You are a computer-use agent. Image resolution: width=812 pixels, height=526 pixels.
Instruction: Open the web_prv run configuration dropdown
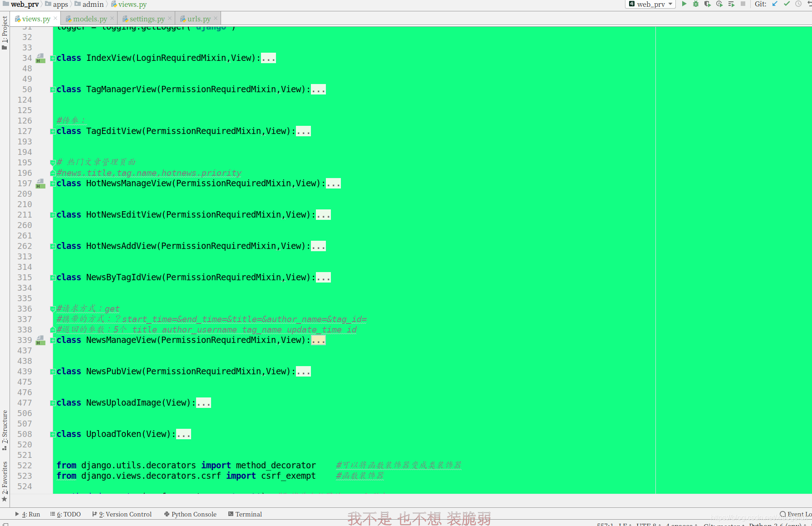[650, 4]
